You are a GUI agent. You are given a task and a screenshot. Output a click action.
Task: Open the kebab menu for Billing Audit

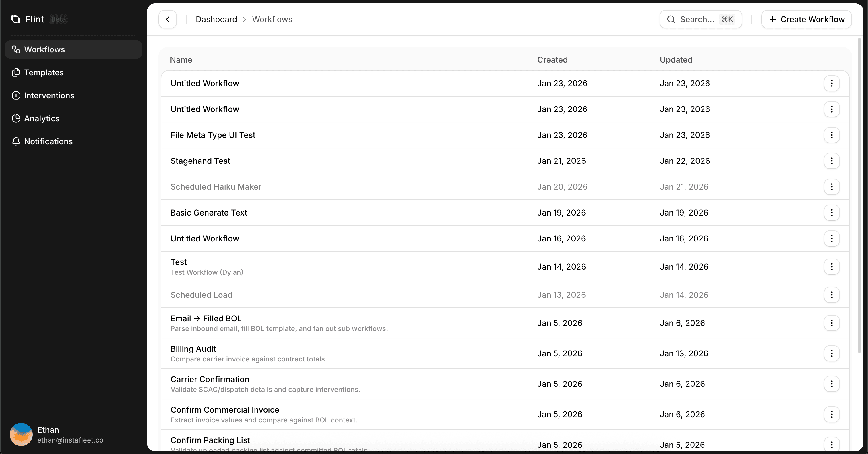point(832,353)
